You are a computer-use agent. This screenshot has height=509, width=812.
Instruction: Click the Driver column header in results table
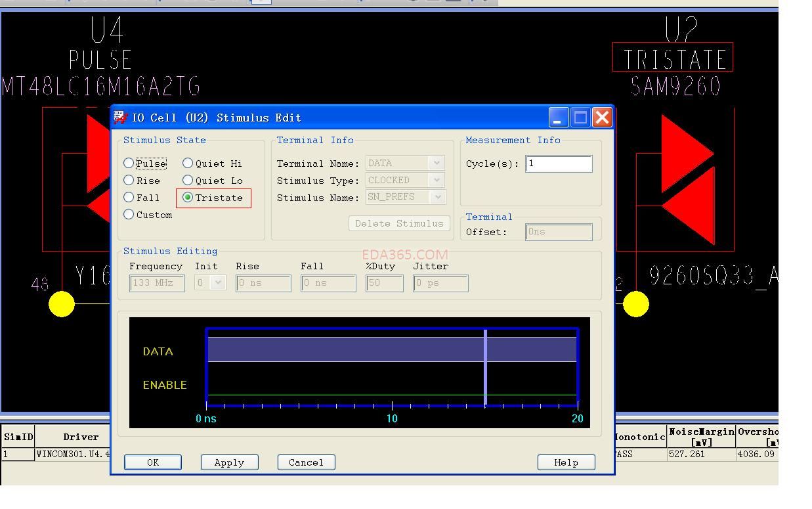click(x=81, y=437)
